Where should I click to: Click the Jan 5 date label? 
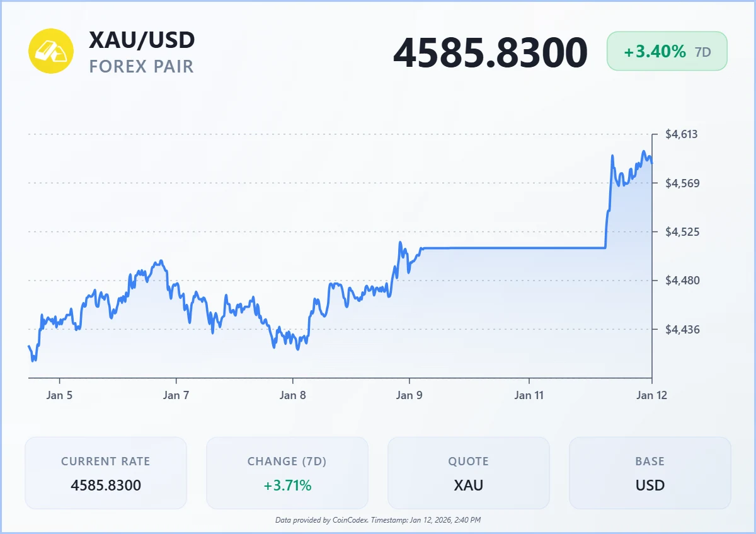click(59, 396)
